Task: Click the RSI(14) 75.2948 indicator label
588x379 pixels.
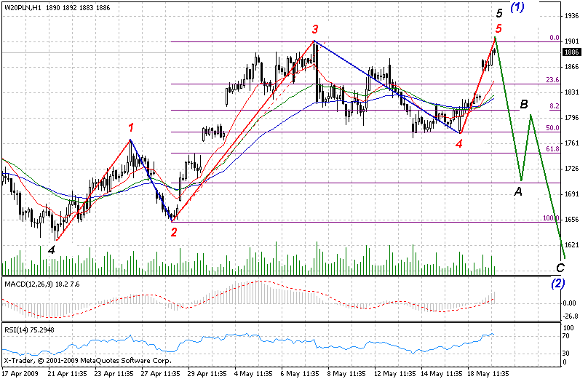Action: (x=29, y=330)
